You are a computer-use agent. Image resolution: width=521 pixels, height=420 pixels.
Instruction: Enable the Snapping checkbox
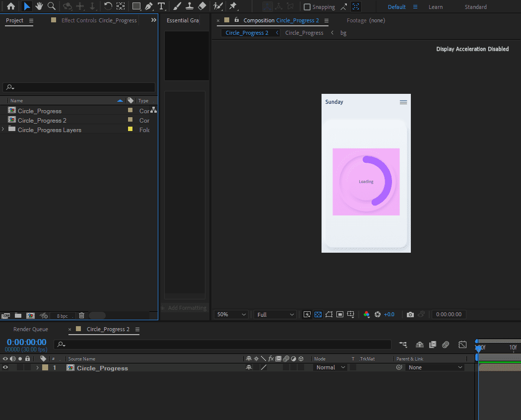[x=307, y=7]
